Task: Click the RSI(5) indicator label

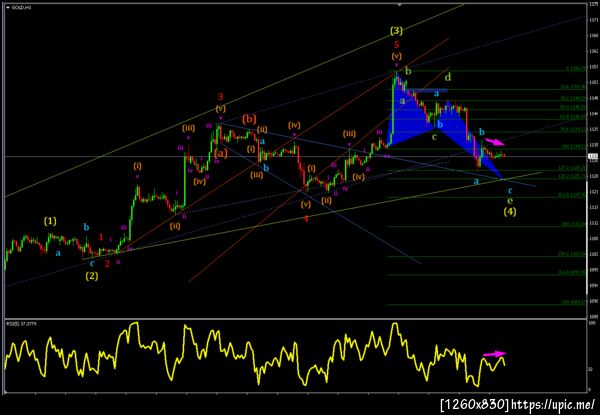Action: click(21, 324)
